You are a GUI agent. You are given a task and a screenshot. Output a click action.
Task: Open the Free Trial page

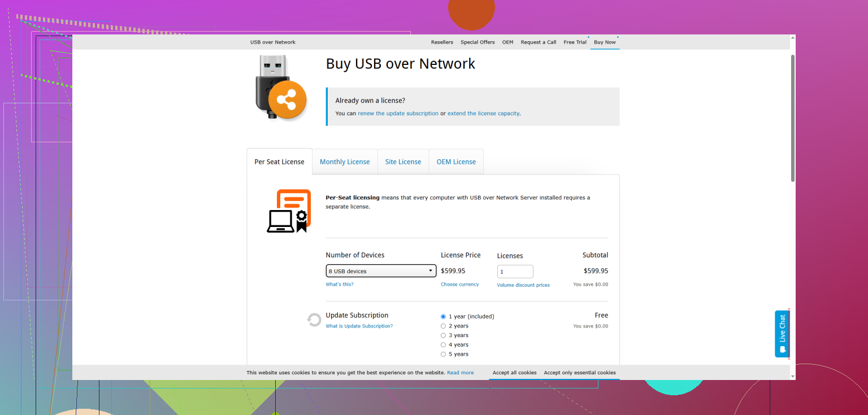[x=575, y=42]
